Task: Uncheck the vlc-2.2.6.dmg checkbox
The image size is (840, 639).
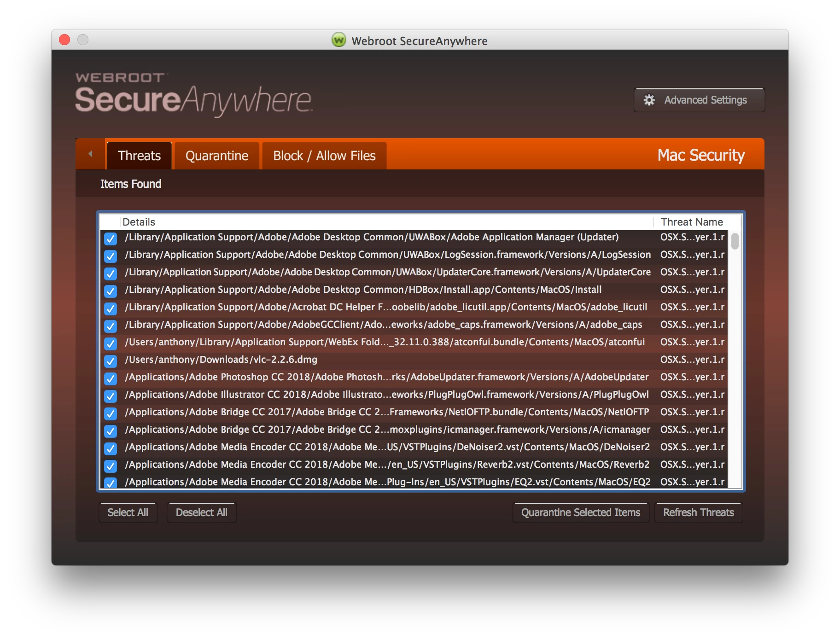Action: click(111, 361)
